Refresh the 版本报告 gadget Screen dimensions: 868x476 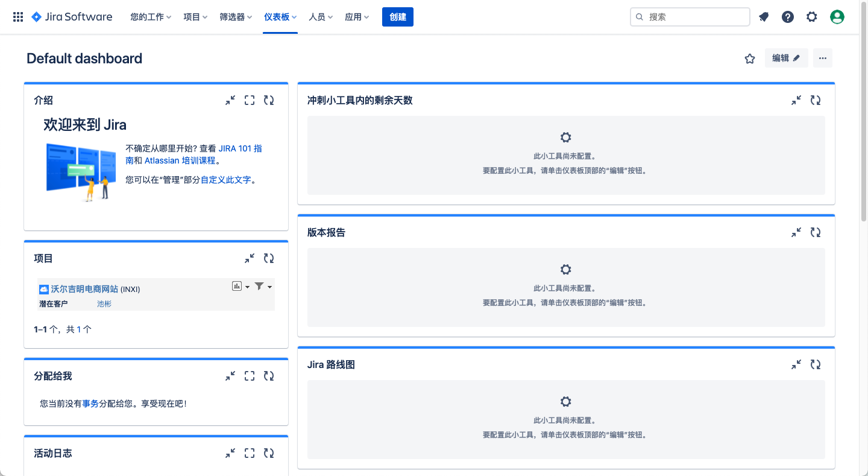[x=816, y=232]
